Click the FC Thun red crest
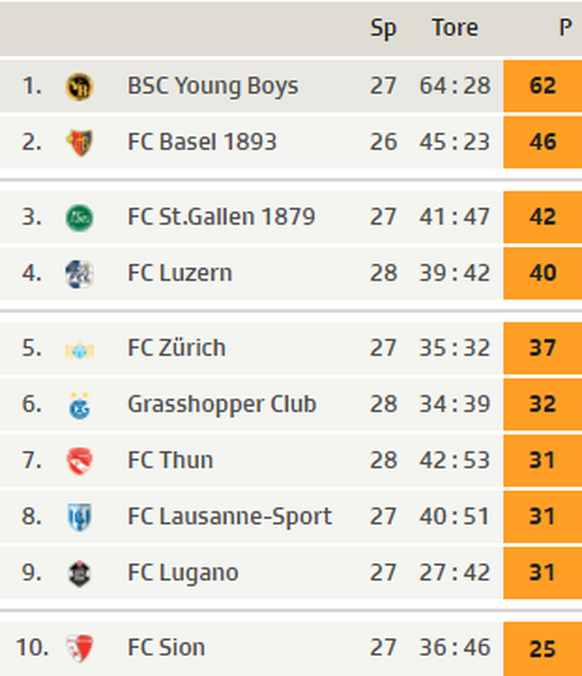The image size is (582, 676). pos(79,461)
